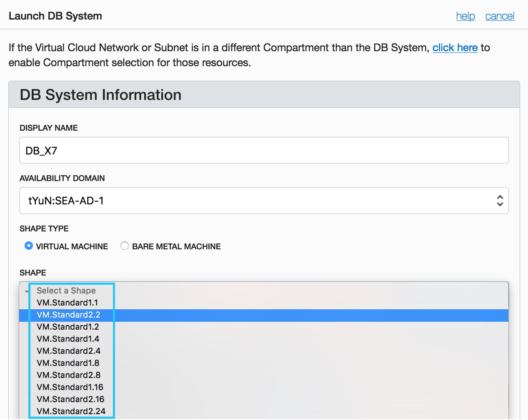Choose VM.Standard2.4 in the dropdown
Screen dimensions: 528x420
69,351
